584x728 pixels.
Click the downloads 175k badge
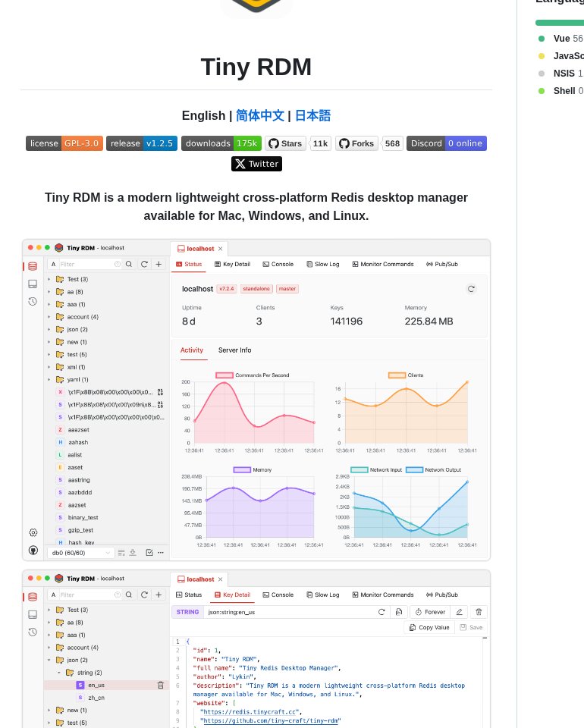(221, 143)
